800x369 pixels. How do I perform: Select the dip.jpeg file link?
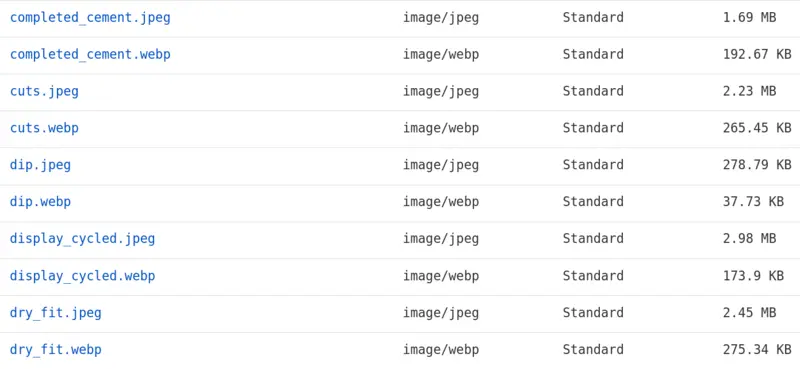pos(40,165)
